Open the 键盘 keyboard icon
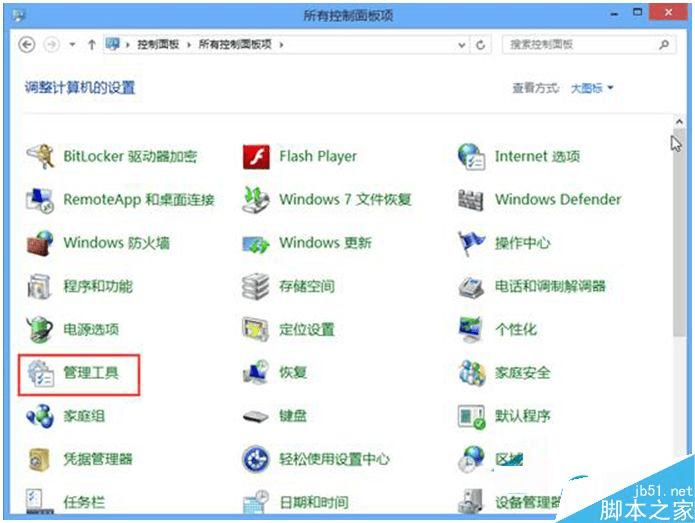Screen dimensions: 695x523 [256, 417]
